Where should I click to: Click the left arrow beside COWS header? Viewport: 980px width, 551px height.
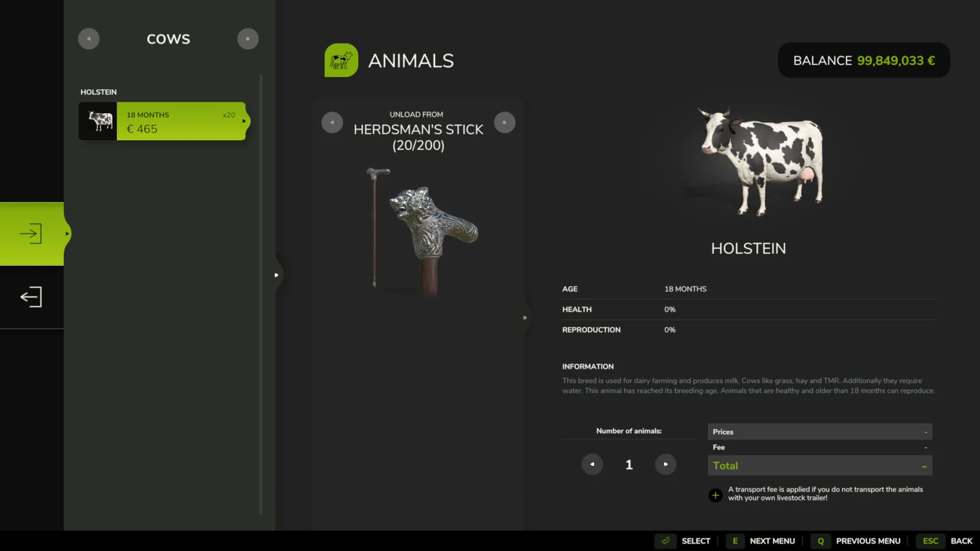pos(89,38)
